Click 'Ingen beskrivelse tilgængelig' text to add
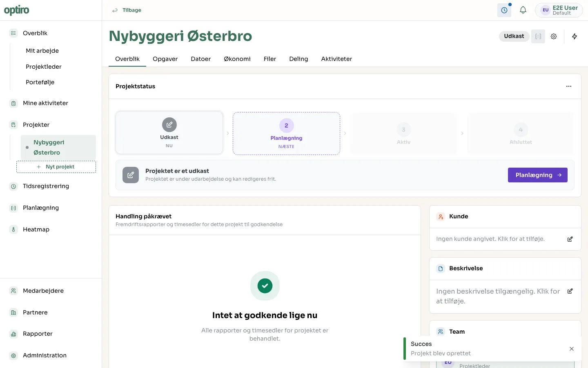588x368 pixels. point(498,296)
